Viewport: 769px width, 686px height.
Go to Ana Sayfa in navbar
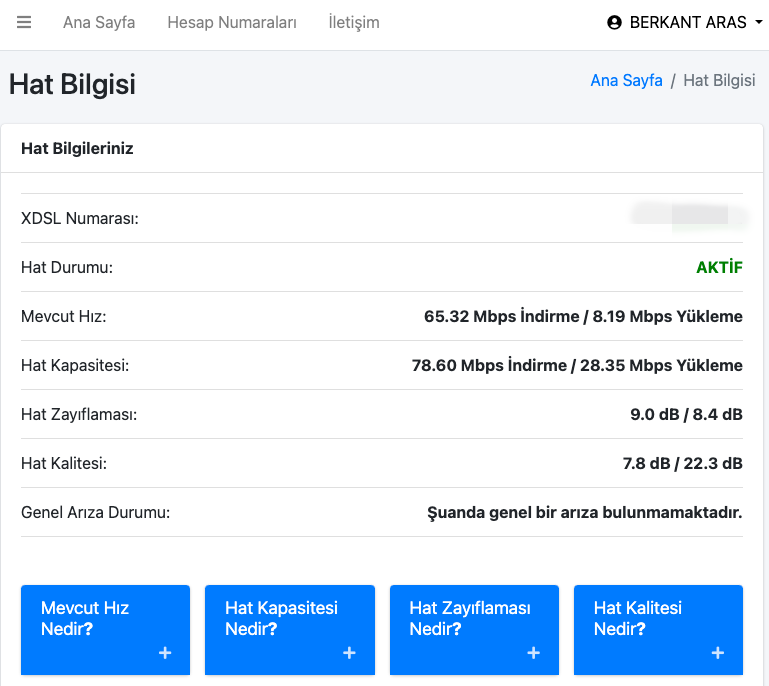coord(99,22)
